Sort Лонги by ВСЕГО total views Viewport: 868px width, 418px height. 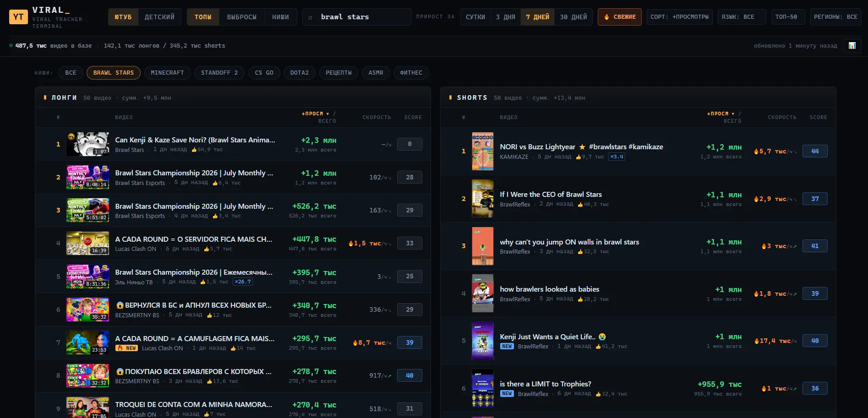tap(327, 121)
